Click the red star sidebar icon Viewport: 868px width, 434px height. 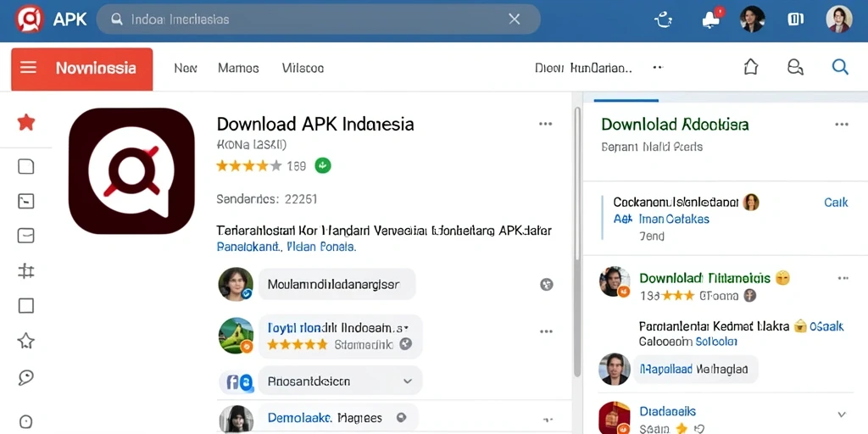tap(26, 122)
